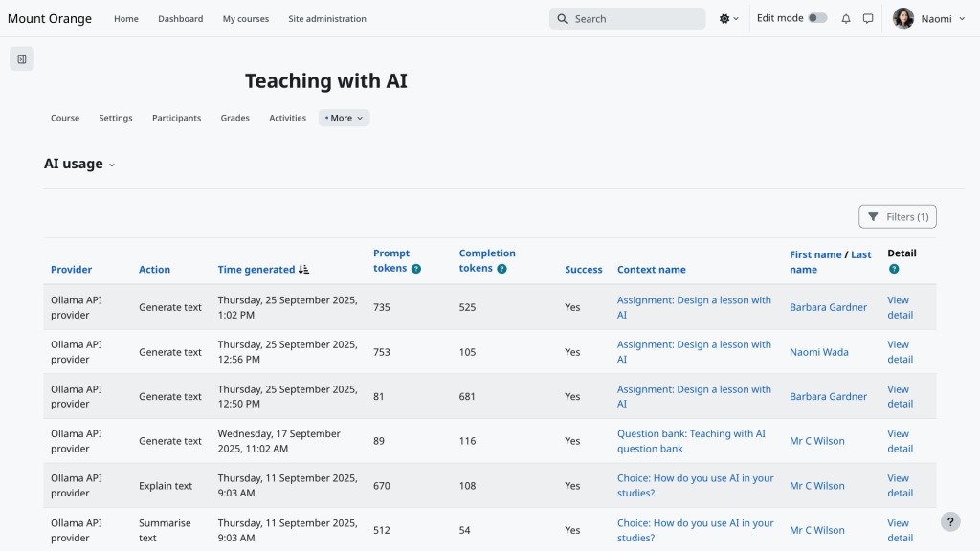Open Choice link in Explain text row
The width and height of the screenshot is (980, 551).
tap(695, 485)
